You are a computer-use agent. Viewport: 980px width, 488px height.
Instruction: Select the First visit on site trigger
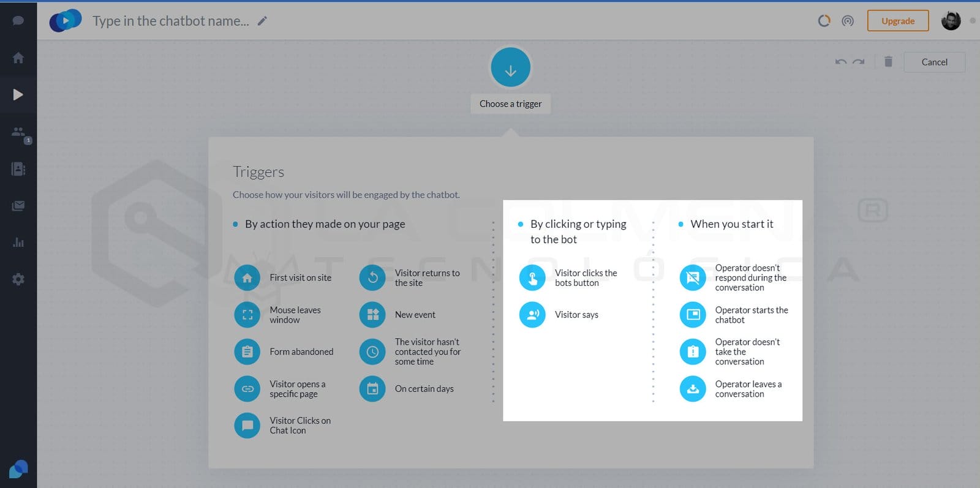(x=283, y=278)
